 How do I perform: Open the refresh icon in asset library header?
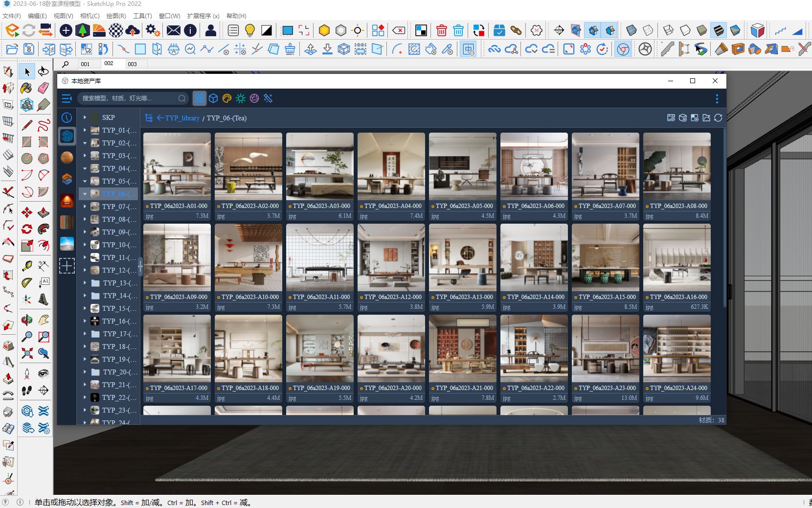point(718,118)
